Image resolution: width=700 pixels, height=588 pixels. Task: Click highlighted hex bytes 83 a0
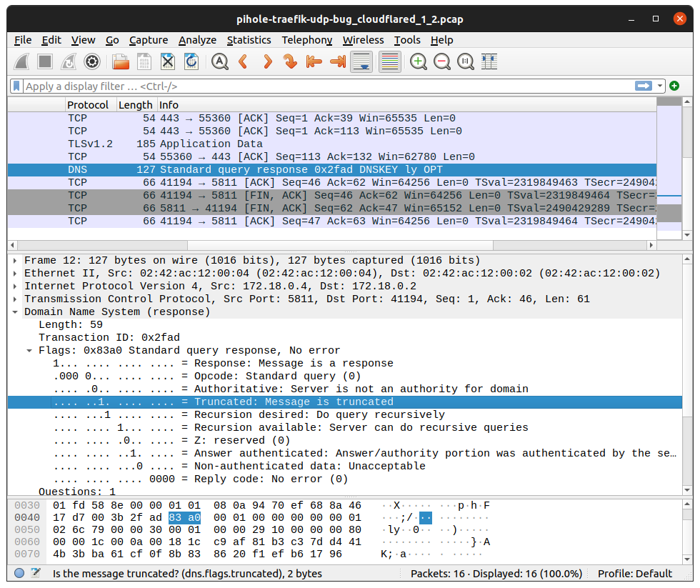[184, 517]
